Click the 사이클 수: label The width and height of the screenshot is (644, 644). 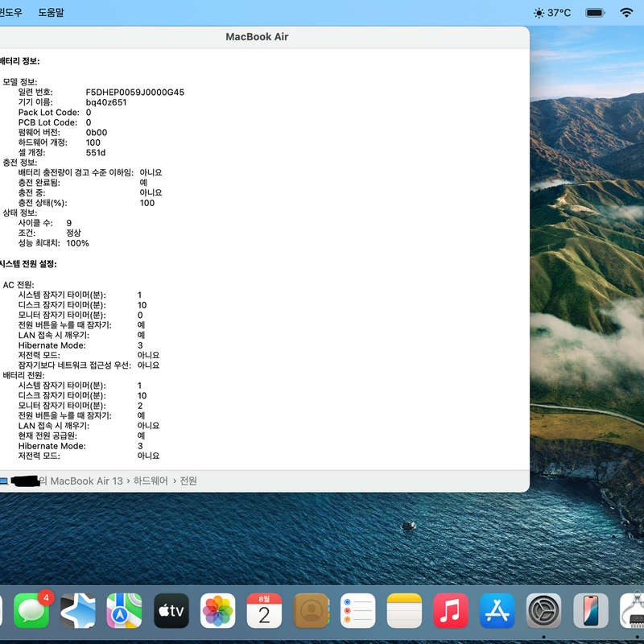click(35, 223)
